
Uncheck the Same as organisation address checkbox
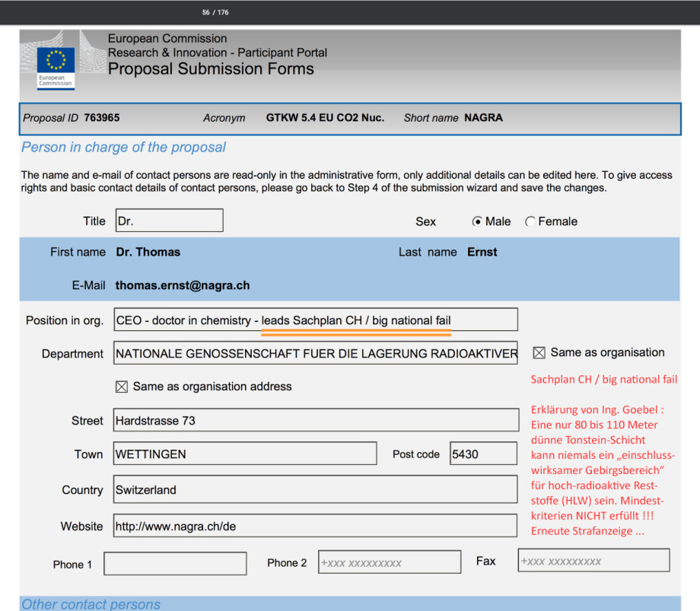click(x=122, y=387)
